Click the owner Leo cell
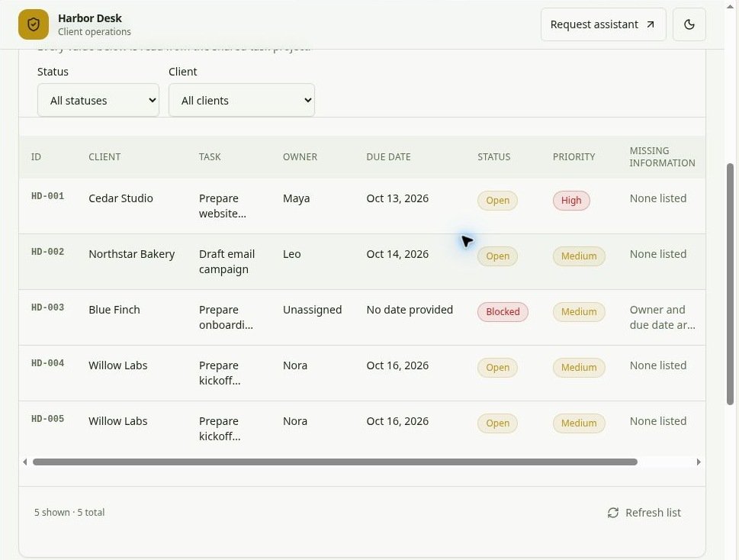This screenshot has width=739, height=560. coord(292,254)
